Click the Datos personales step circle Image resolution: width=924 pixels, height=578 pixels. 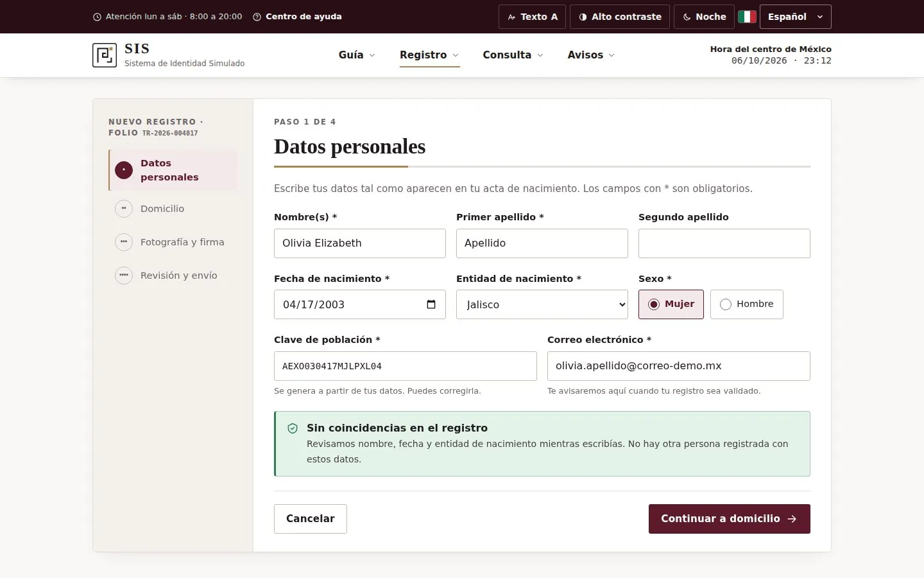pos(124,170)
